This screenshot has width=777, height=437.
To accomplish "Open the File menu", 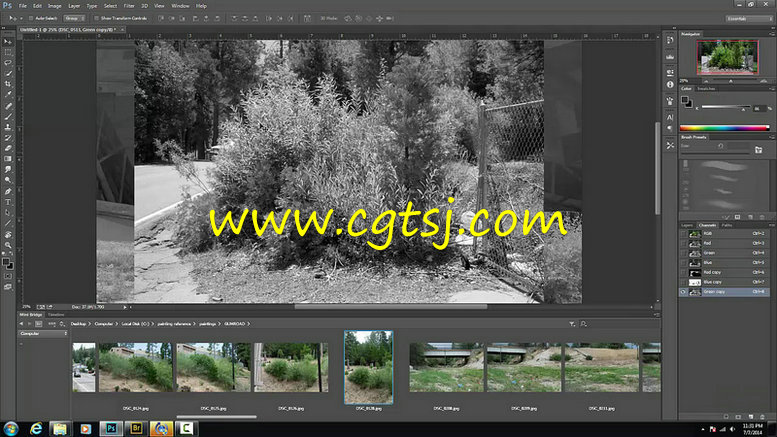I will [23, 6].
